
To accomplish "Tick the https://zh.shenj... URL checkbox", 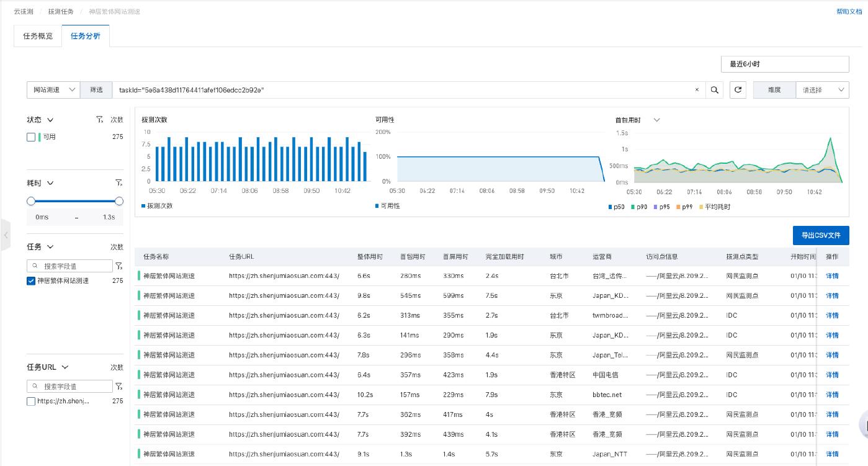I will pyautogui.click(x=31, y=401).
